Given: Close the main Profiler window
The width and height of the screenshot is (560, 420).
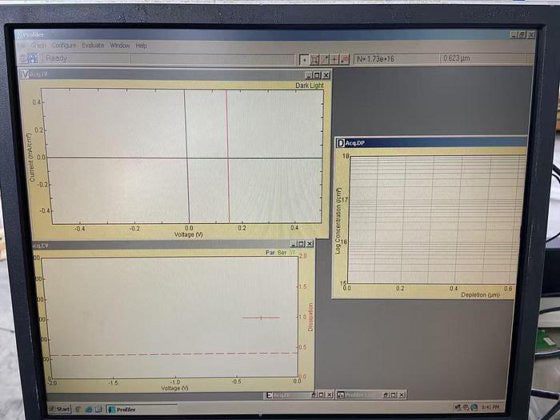Looking at the screenshot, I should click(531, 35).
